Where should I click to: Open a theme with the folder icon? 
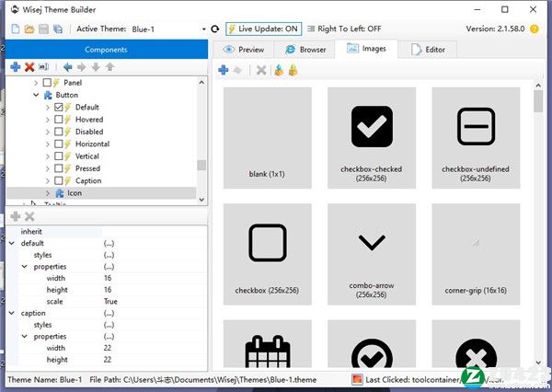point(29,29)
